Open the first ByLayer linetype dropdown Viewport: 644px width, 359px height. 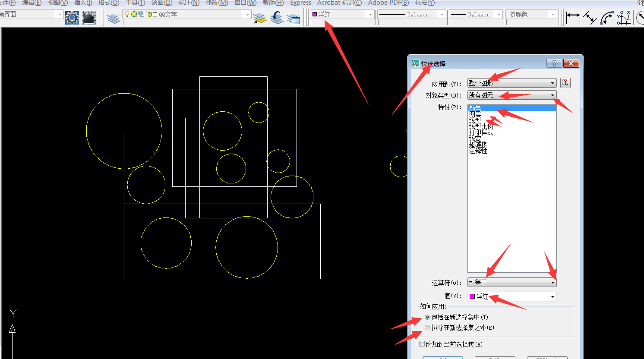[x=442, y=14]
